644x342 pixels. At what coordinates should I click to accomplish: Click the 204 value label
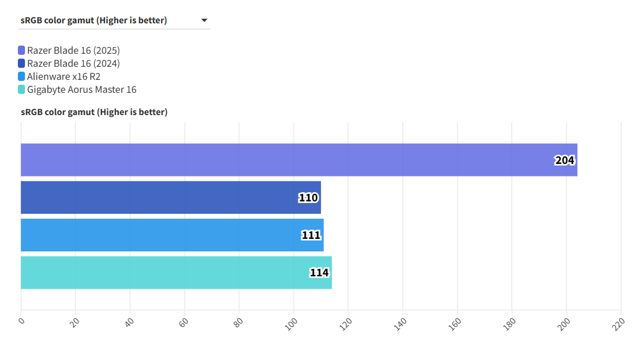[x=564, y=160]
